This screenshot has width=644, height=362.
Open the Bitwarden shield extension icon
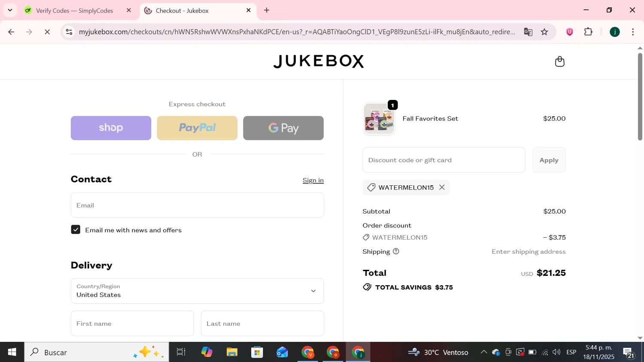(x=570, y=32)
